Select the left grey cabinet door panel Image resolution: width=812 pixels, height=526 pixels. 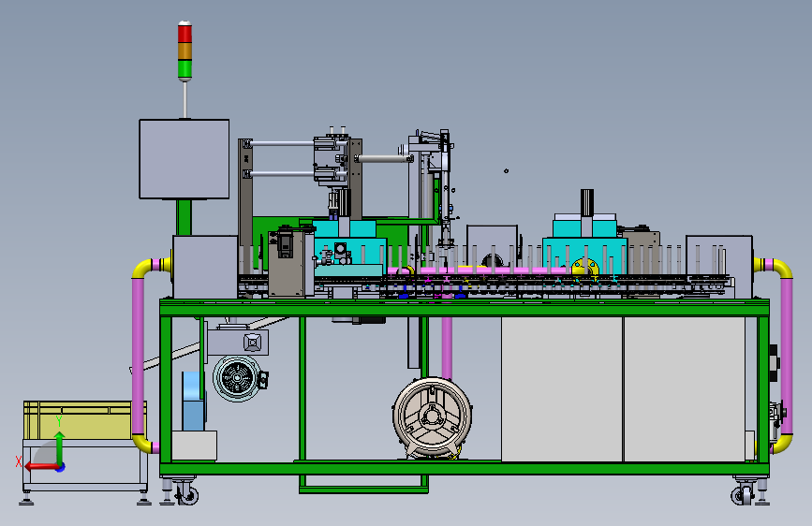click(561, 389)
